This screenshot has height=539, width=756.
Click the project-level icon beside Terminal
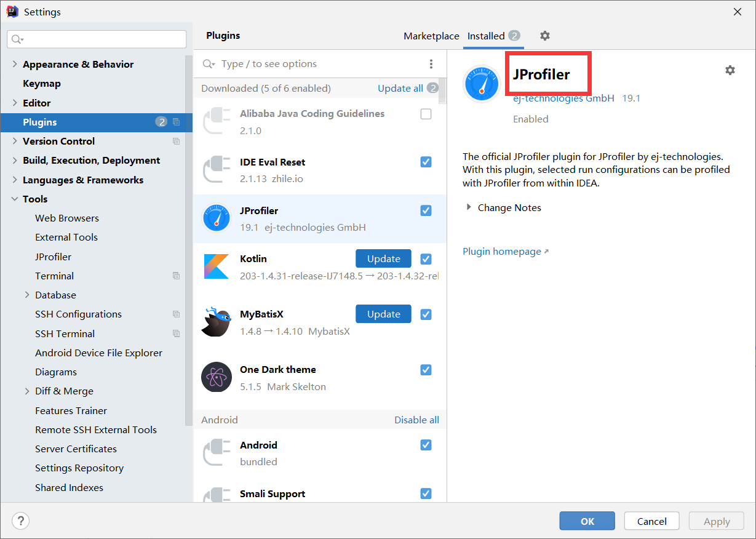tap(177, 276)
